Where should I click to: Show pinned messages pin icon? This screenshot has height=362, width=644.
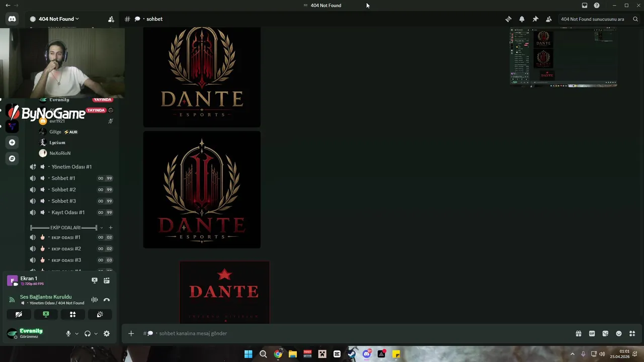[x=535, y=19]
